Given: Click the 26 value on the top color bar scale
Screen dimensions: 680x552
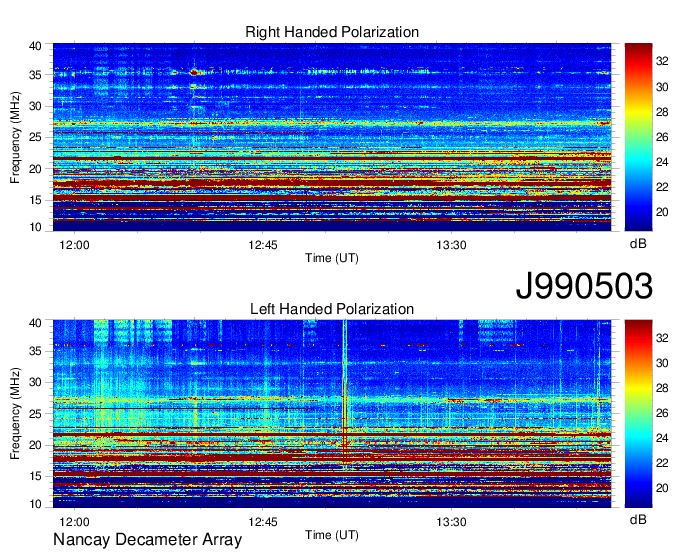Looking at the screenshot, I should pyautogui.click(x=662, y=137).
